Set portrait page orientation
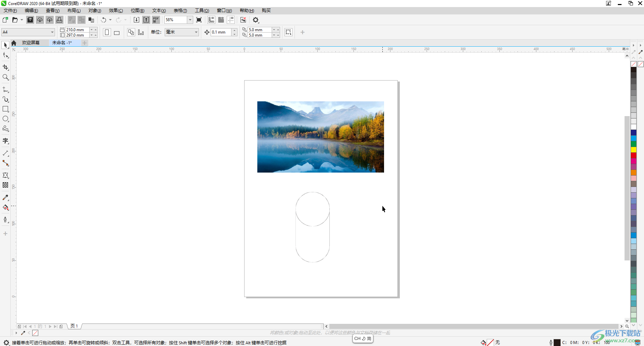Screen dimensions: 644x346 point(107,32)
